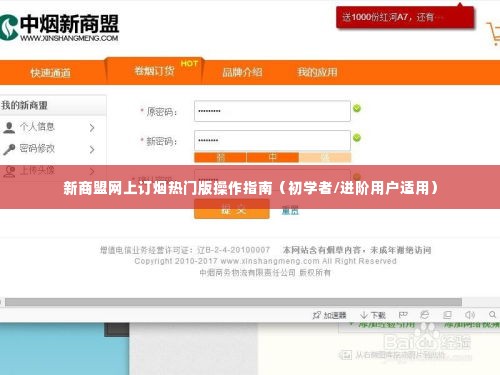Click the person icon beside 个人信息
The height and width of the screenshot is (375, 500).
pyautogui.click(x=9, y=127)
